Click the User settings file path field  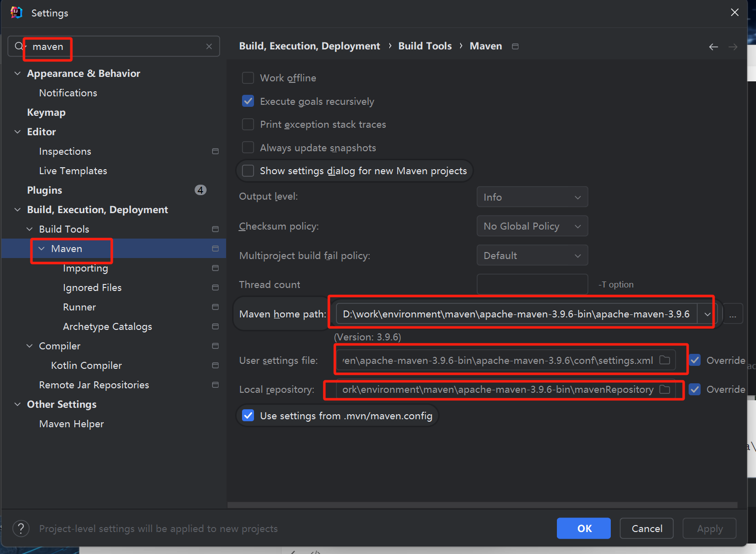click(x=506, y=360)
